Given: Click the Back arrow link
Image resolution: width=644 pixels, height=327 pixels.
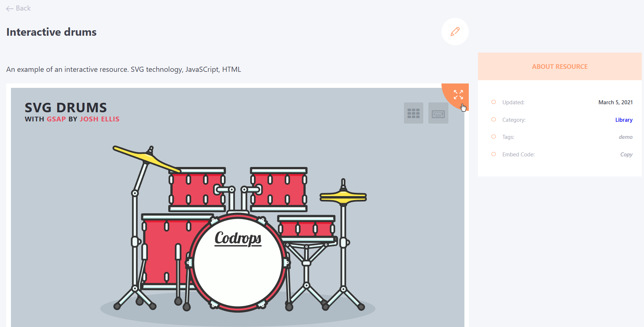Looking at the screenshot, I should coord(18,8).
